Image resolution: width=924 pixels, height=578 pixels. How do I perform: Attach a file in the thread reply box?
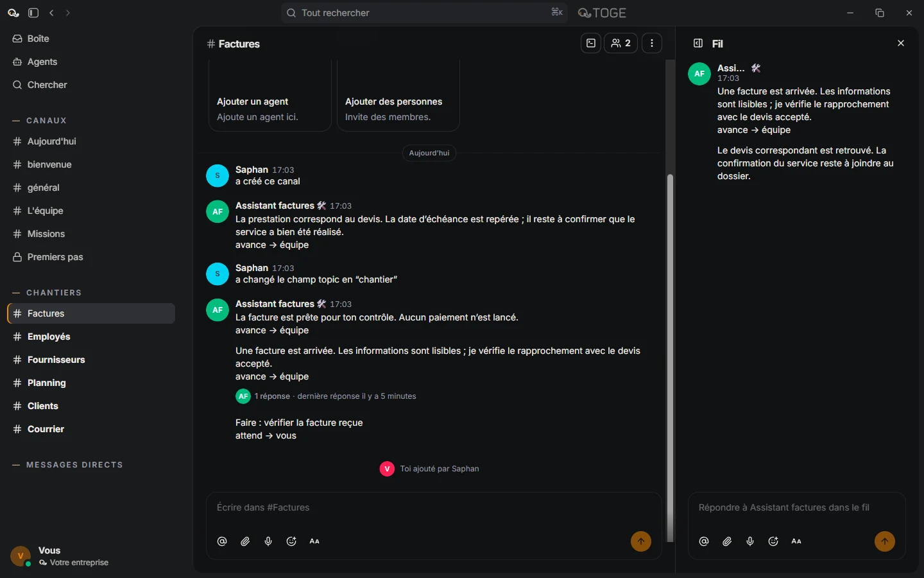(727, 541)
